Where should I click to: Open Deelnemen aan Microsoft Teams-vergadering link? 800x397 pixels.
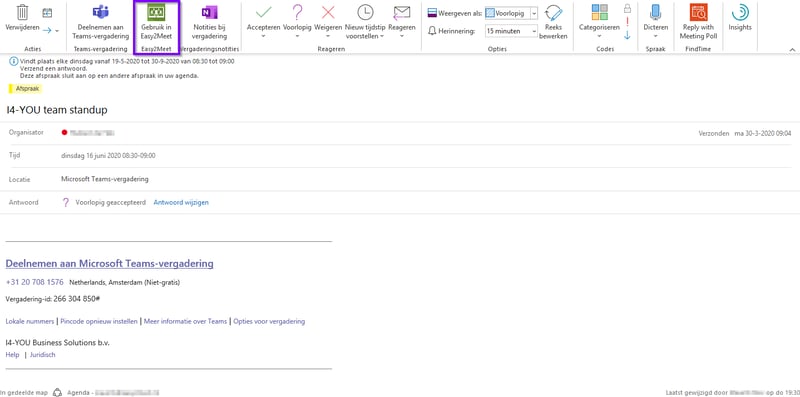[109, 264]
